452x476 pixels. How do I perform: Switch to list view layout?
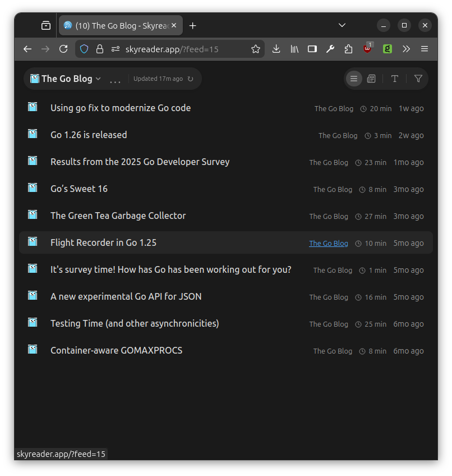354,79
